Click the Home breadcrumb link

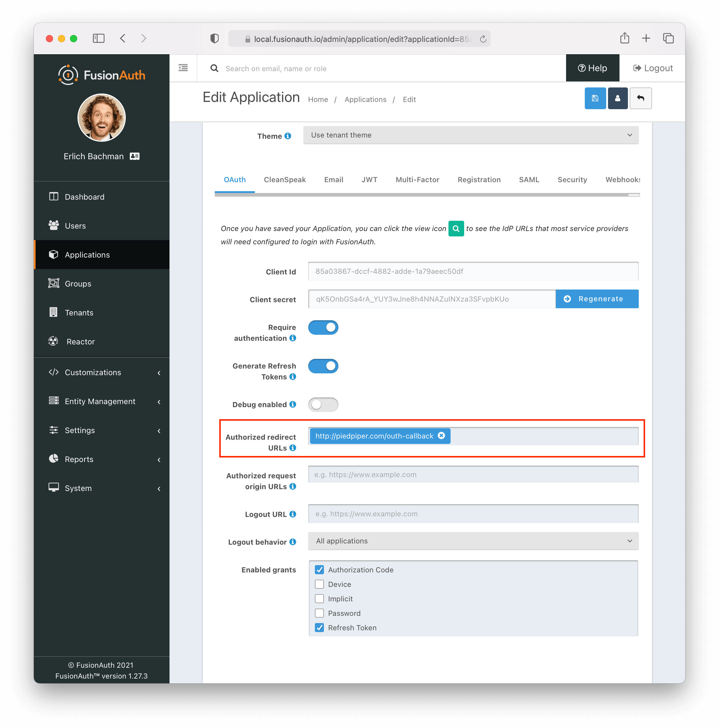(318, 100)
